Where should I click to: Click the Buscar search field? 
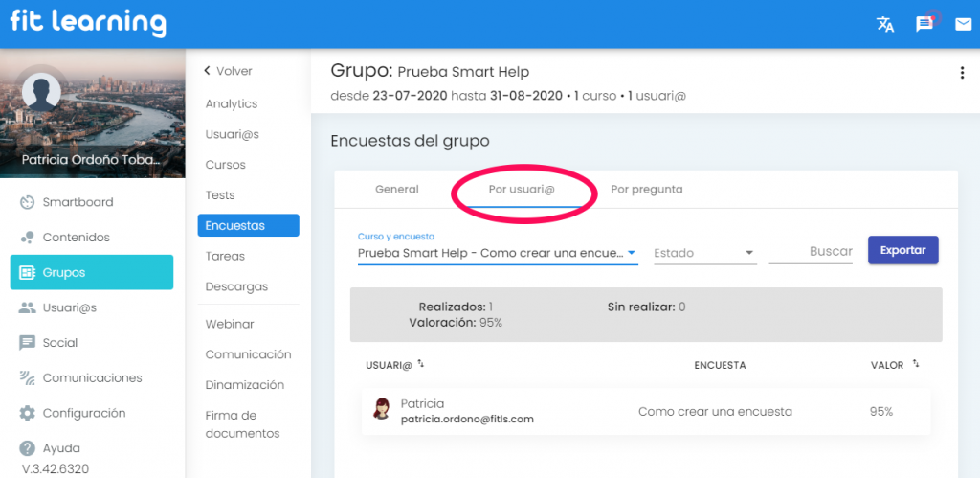pos(812,251)
